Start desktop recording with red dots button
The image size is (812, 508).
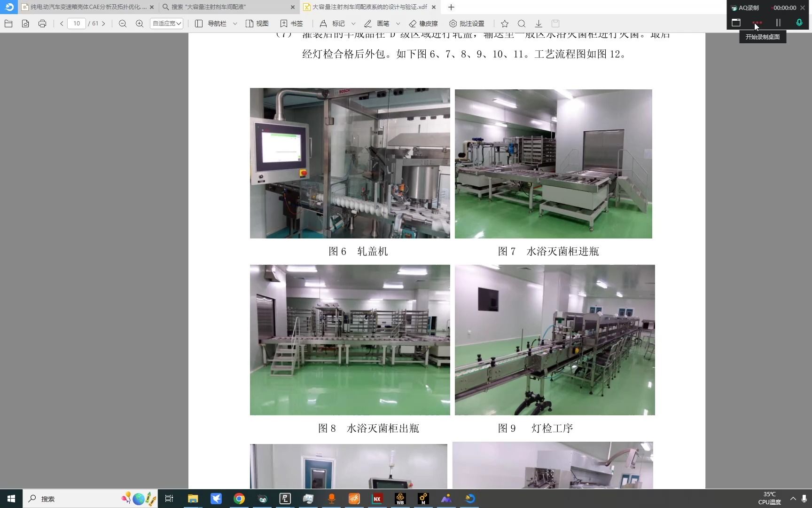tap(757, 23)
